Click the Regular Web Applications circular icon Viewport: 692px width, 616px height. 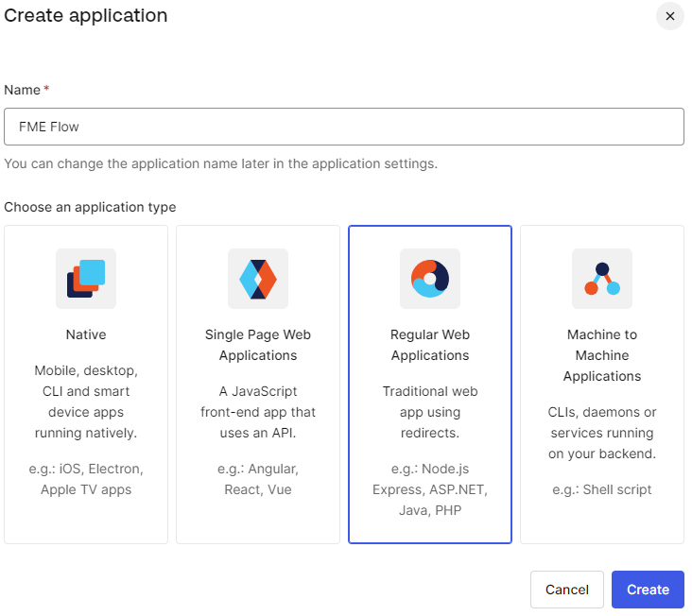(x=430, y=279)
